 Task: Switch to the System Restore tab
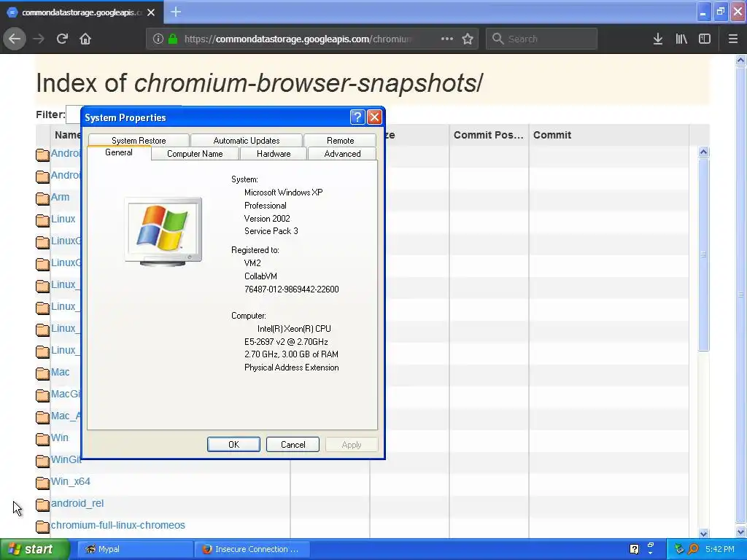pyautogui.click(x=139, y=141)
